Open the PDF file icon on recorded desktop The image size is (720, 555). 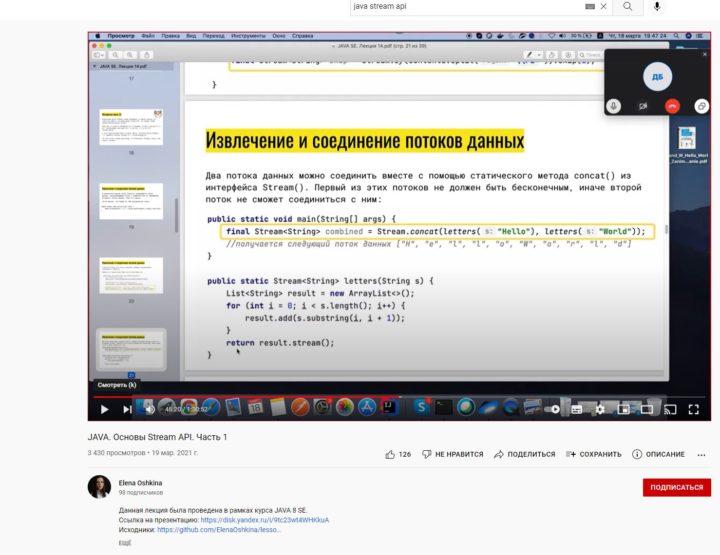click(x=687, y=138)
